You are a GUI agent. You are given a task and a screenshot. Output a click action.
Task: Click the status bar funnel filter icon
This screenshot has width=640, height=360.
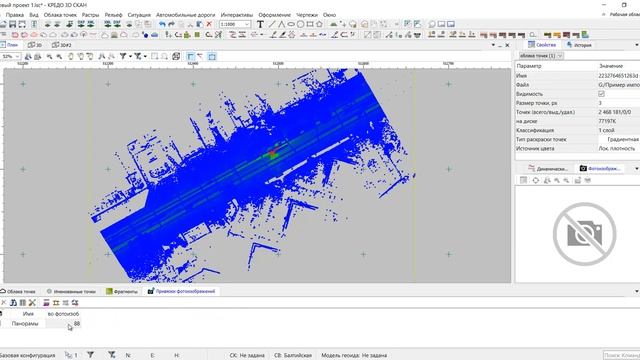(90, 355)
